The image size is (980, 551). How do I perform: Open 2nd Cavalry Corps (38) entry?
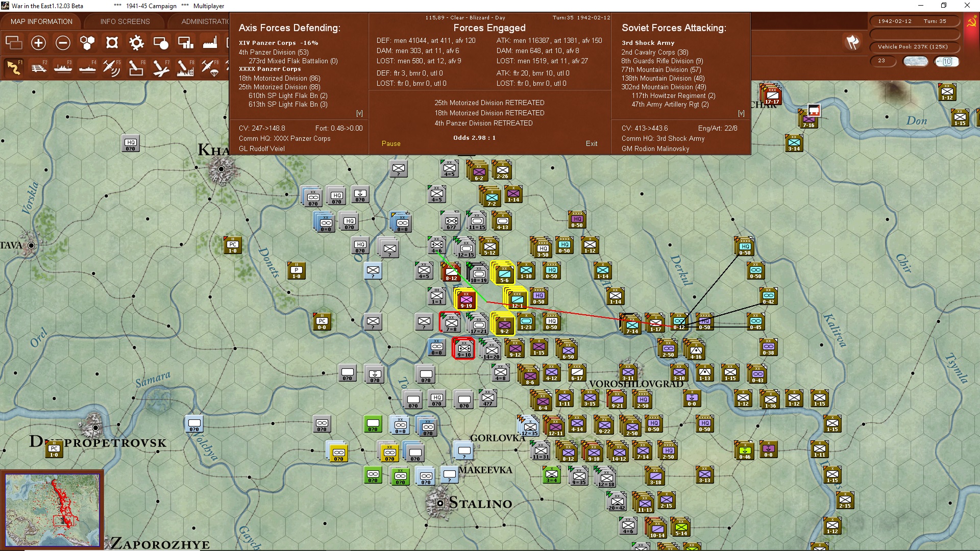pos(655,52)
